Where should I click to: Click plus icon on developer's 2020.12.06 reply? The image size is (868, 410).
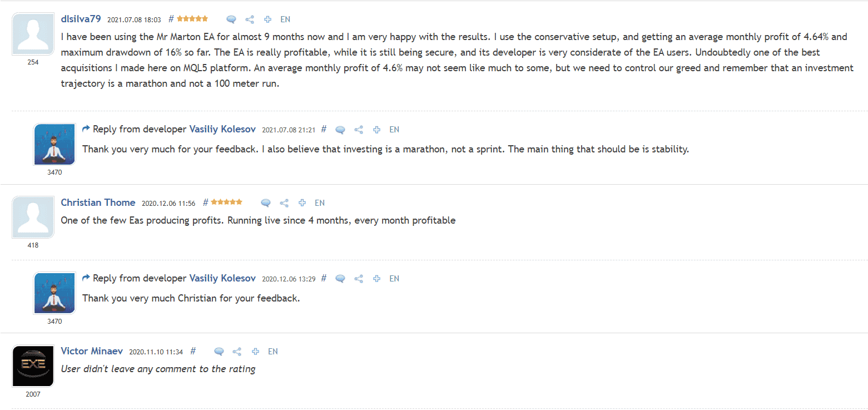(376, 279)
